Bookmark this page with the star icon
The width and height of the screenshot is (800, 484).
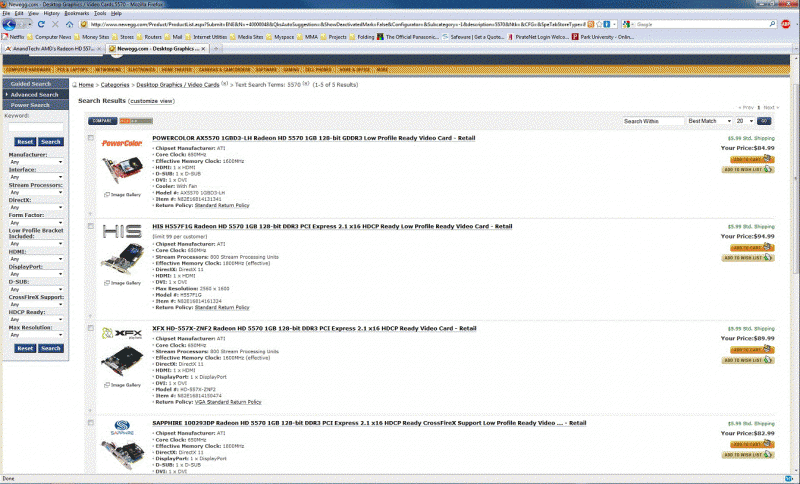click(599, 24)
